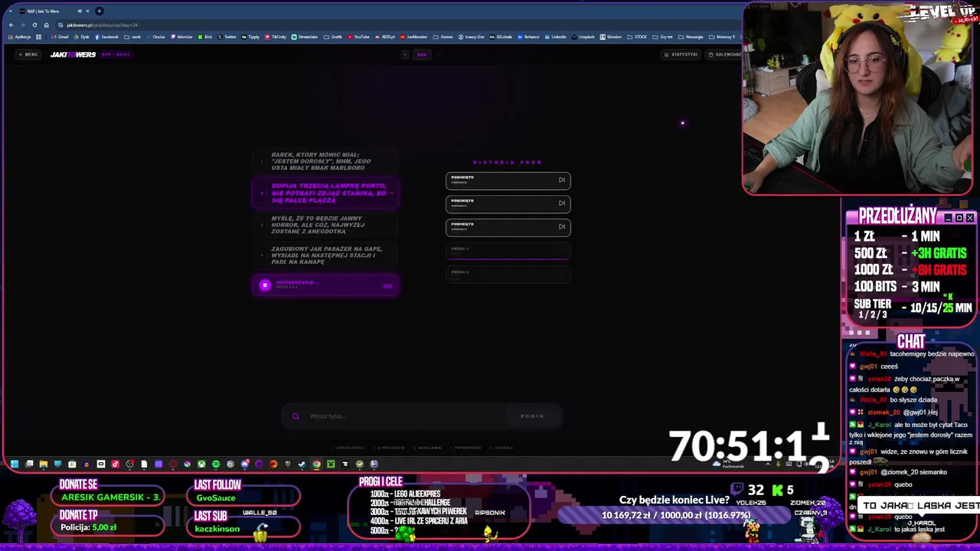Open Microsoft Store from taskbar
980x551 pixels.
(x=72, y=464)
